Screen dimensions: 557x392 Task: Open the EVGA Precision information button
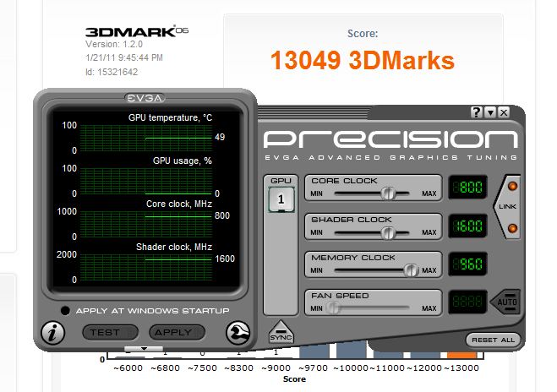pos(52,333)
